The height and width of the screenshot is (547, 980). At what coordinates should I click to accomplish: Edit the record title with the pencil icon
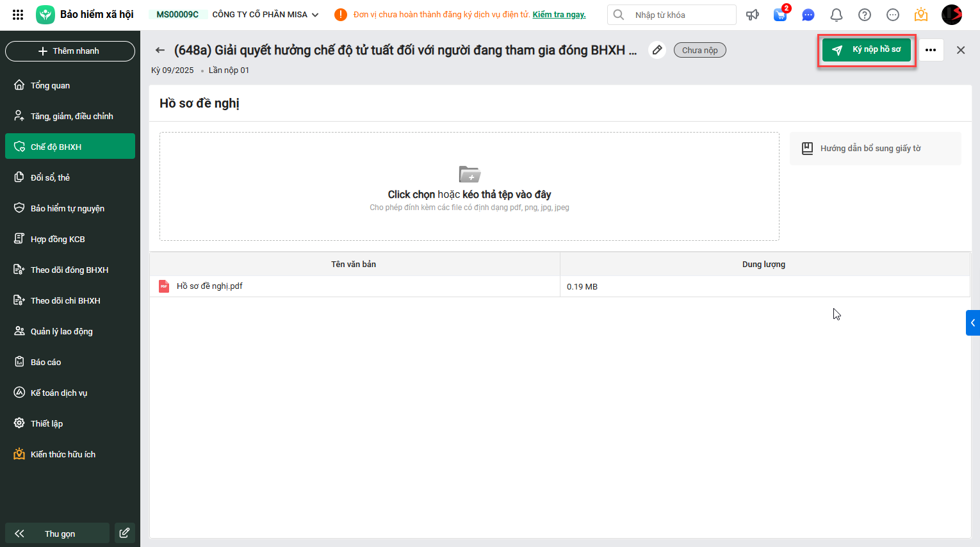point(657,50)
